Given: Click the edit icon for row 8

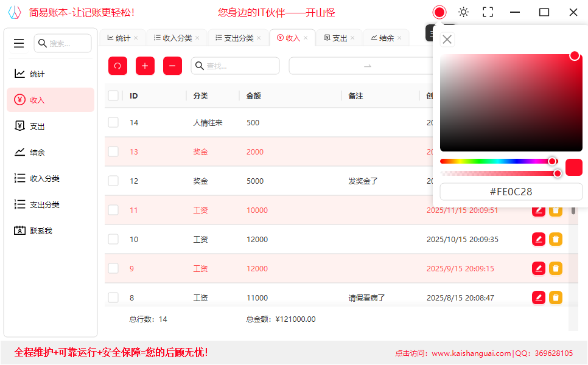Looking at the screenshot, I should [539, 297].
